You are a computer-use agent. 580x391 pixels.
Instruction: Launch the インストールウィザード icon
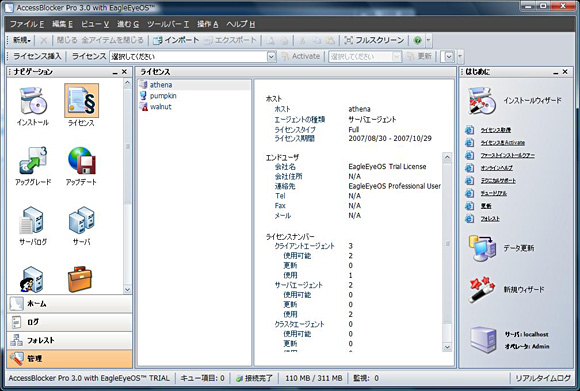coord(482,101)
